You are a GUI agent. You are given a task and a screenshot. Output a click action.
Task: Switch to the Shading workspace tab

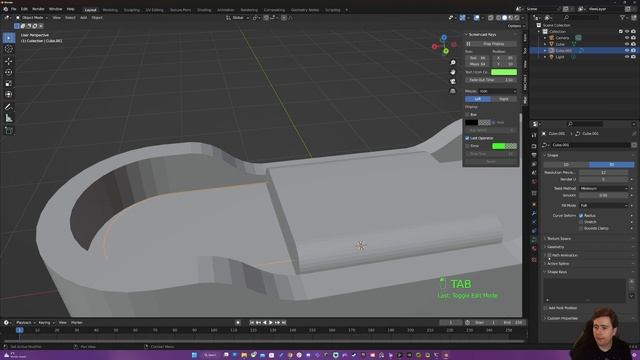point(204,10)
